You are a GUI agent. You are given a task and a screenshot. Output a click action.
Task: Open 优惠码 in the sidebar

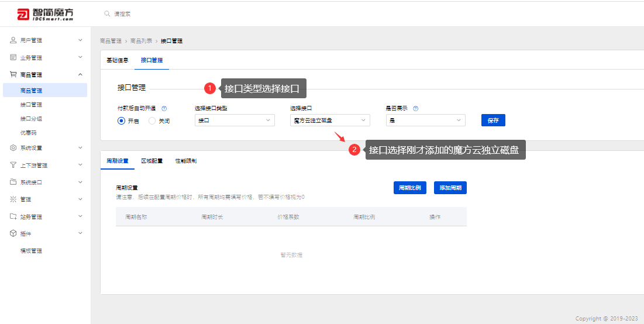click(x=28, y=133)
